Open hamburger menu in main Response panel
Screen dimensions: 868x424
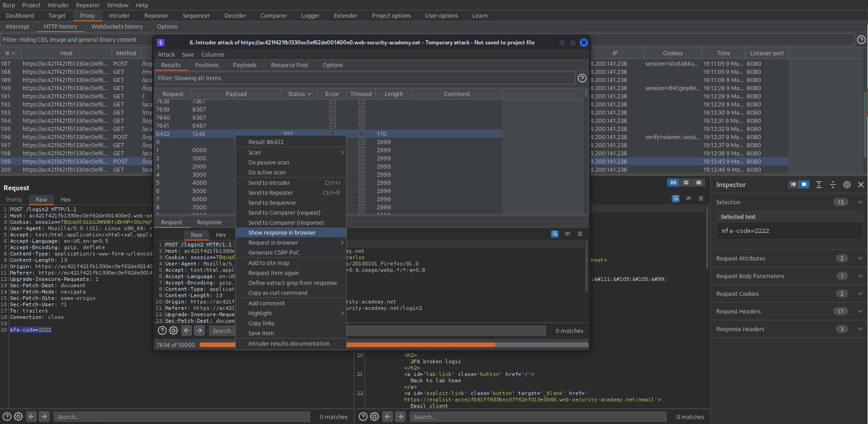tap(701, 198)
